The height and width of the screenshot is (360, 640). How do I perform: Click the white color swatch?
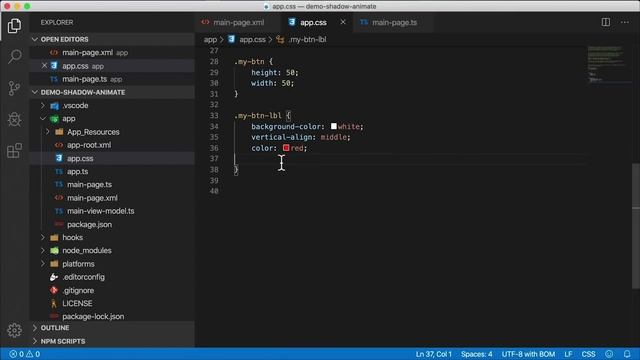[x=334, y=126]
